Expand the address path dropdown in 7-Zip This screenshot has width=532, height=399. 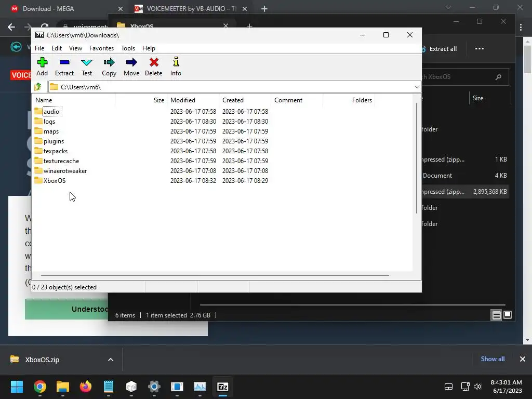[x=417, y=87]
